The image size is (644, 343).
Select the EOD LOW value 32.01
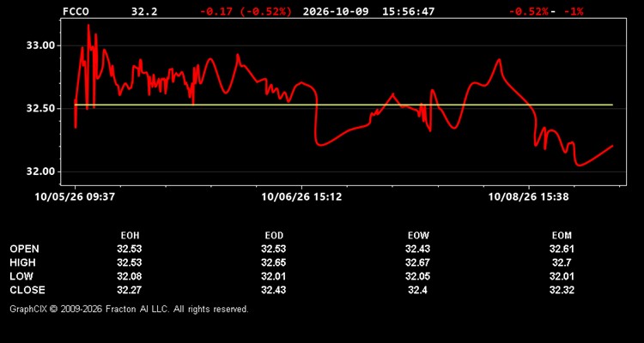pyautogui.click(x=274, y=276)
